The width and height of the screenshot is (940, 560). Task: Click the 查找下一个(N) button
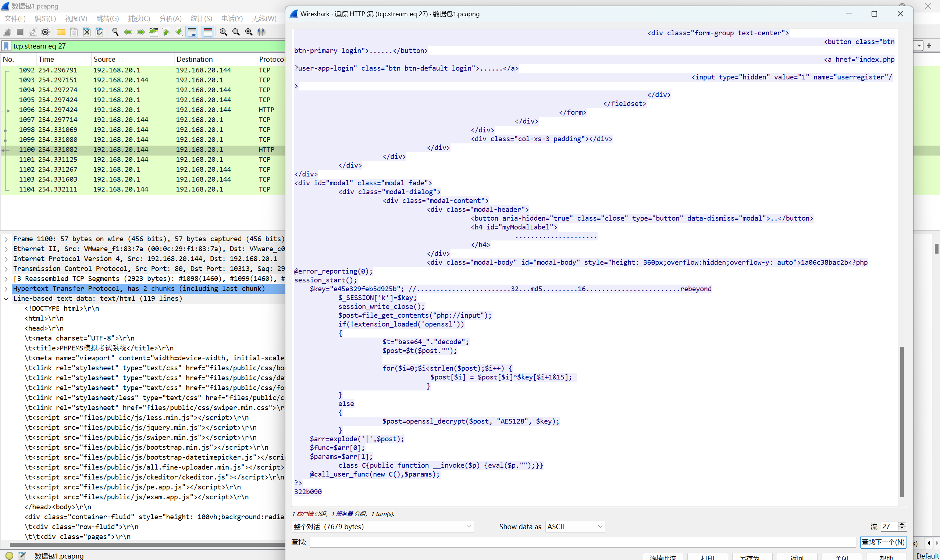883,542
